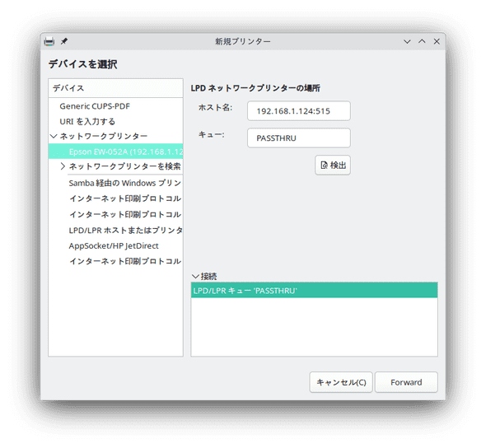Maximize the 新規プリンター window
This screenshot has width=486, height=448.
pyautogui.click(x=422, y=41)
